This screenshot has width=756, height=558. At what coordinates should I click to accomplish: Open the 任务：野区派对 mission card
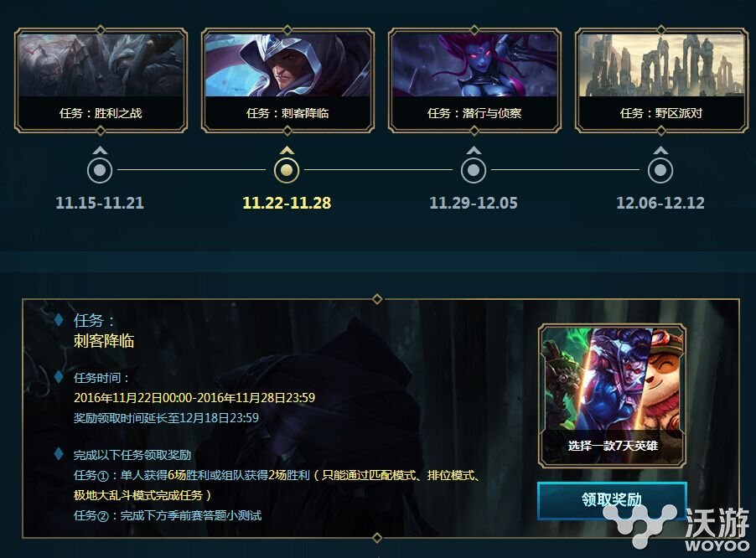pos(661,80)
